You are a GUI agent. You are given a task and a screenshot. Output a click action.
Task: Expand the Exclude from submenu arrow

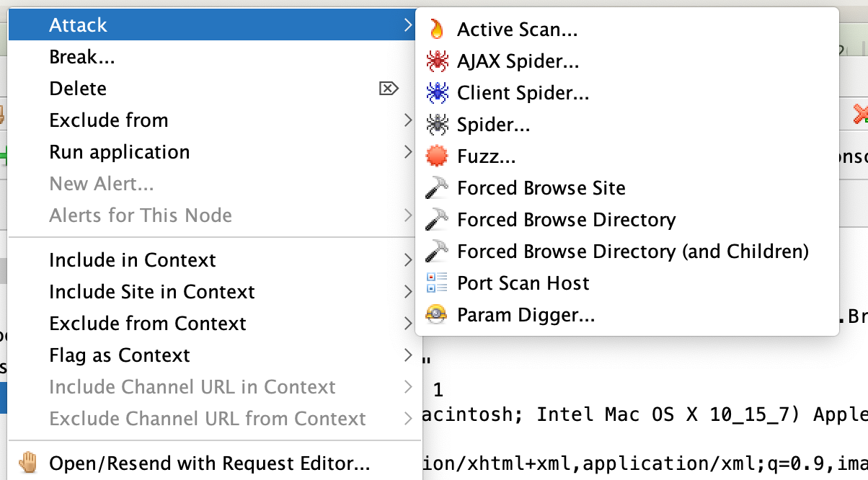coord(408,120)
